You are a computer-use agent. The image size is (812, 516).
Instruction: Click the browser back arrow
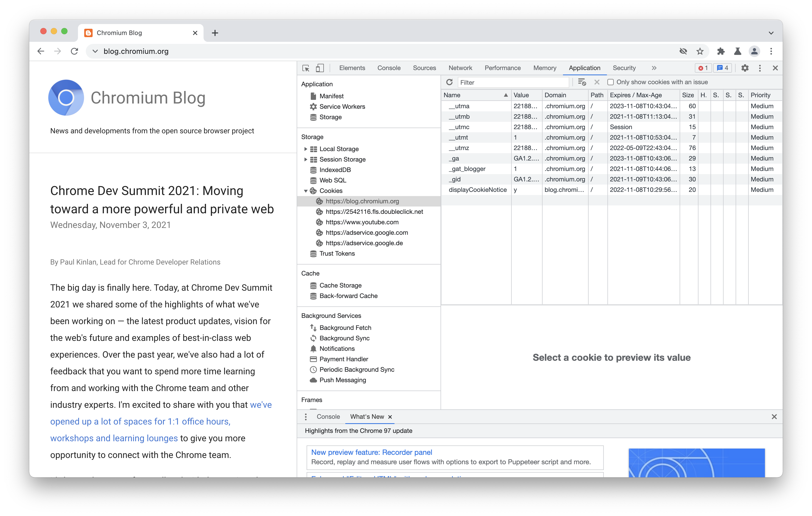tap(41, 51)
